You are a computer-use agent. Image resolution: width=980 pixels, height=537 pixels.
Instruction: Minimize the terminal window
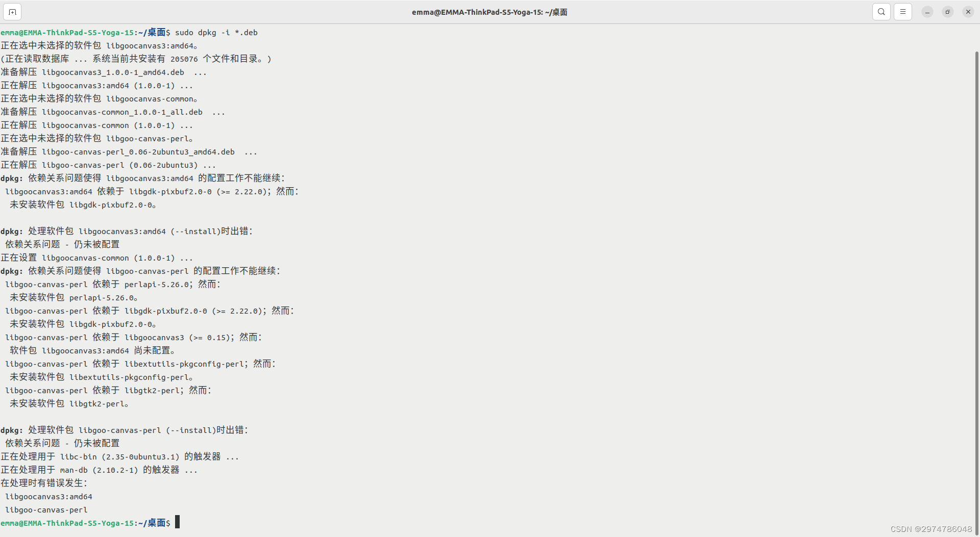(927, 11)
